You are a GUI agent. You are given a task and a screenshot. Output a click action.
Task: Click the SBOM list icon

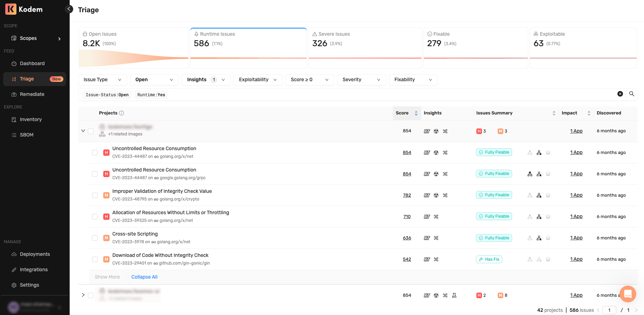[x=14, y=135]
